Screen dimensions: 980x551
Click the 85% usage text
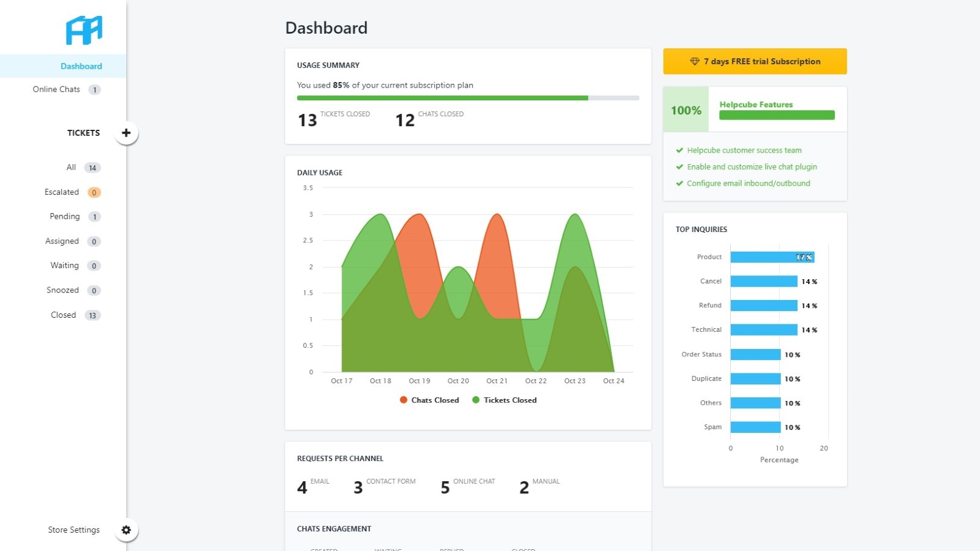[341, 85]
